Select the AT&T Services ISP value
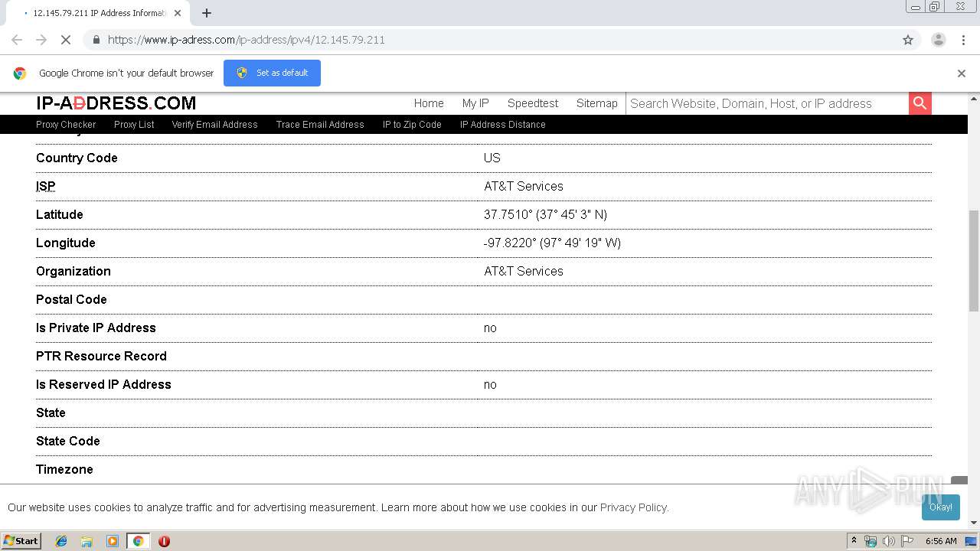This screenshot has height=551, width=980. [x=523, y=186]
